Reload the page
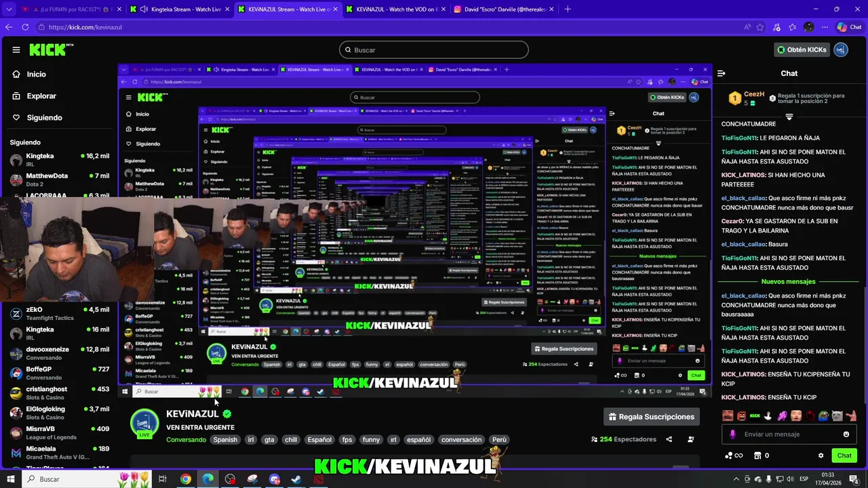The width and height of the screenshot is (868, 488). click(x=25, y=27)
